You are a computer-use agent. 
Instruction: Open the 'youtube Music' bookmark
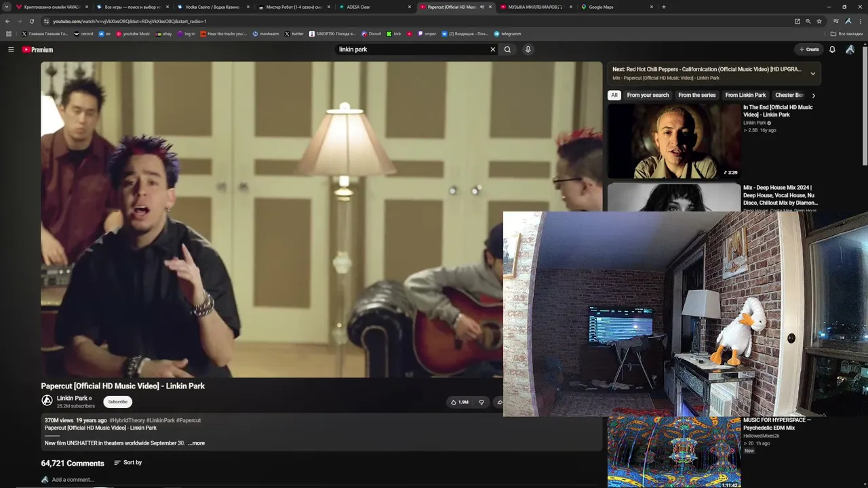click(133, 34)
